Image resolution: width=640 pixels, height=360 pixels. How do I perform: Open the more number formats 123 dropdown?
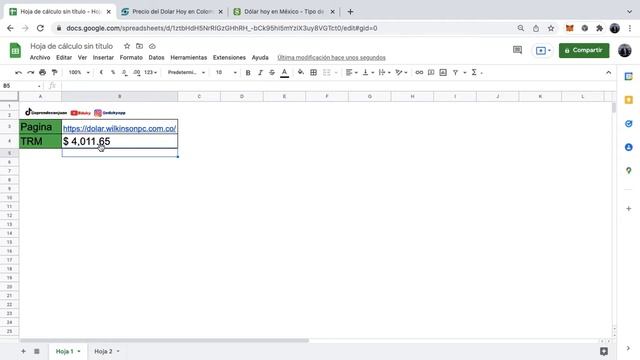(x=151, y=72)
